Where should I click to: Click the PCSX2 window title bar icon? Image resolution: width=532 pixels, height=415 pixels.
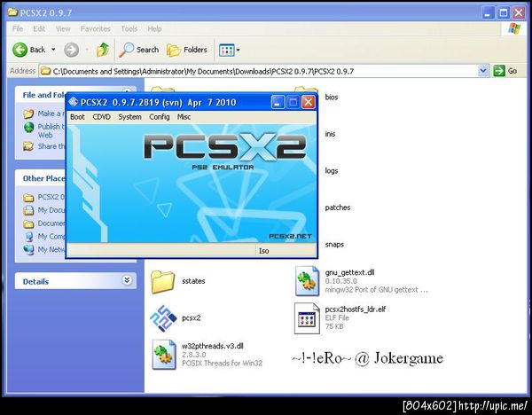(73, 102)
